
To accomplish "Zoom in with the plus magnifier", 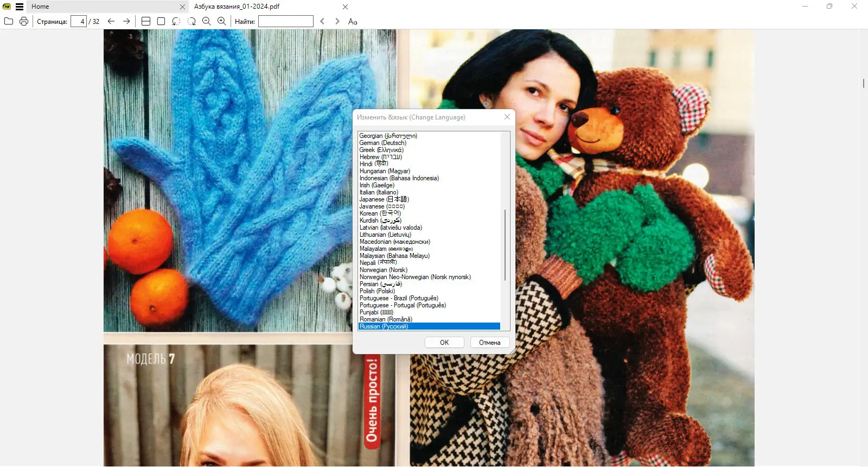I will (222, 21).
